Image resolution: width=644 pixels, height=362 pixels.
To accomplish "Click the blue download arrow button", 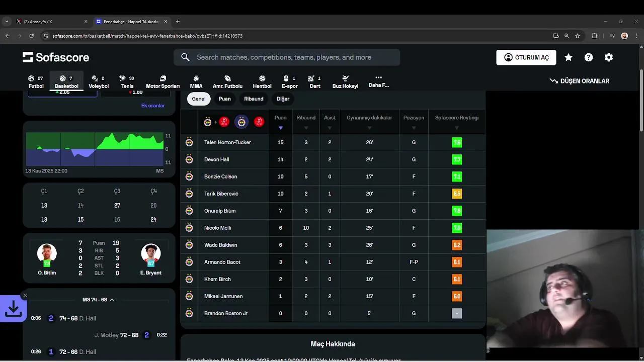I will click(13, 309).
